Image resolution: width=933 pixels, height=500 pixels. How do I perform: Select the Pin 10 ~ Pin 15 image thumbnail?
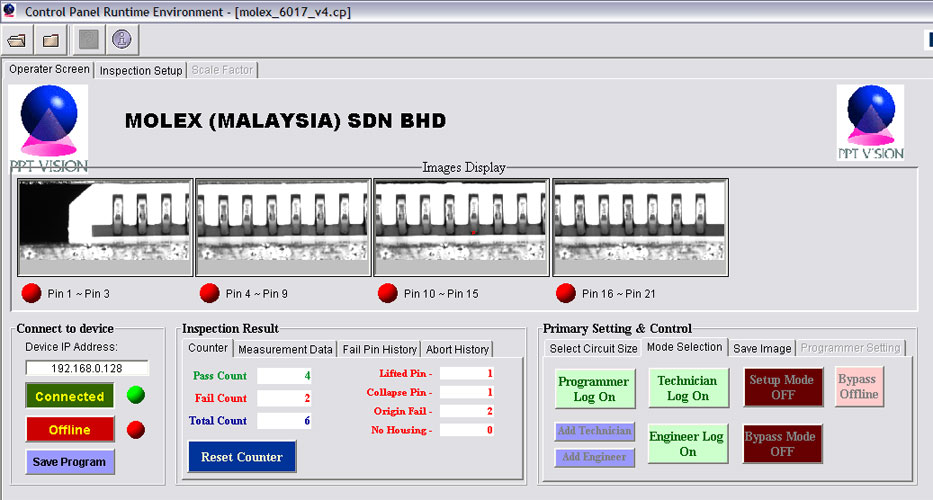[x=461, y=228]
